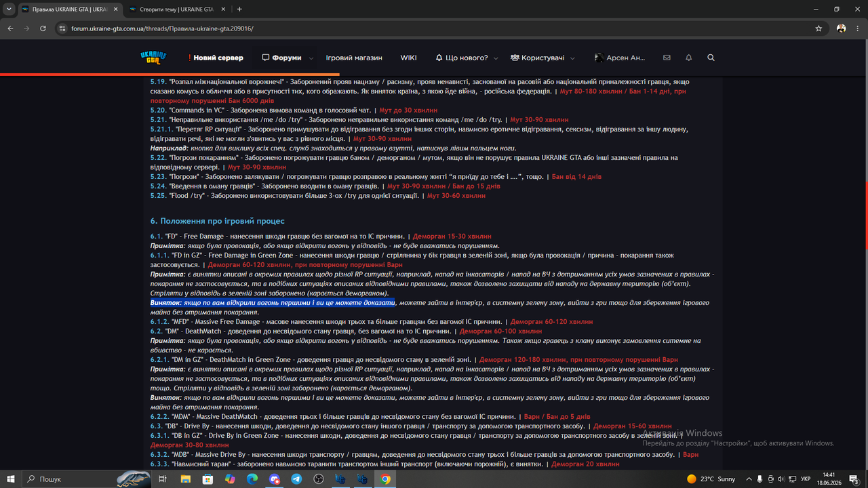Open Microsoft Edge from the taskbar
This screenshot has width=868, height=488.
(x=252, y=479)
